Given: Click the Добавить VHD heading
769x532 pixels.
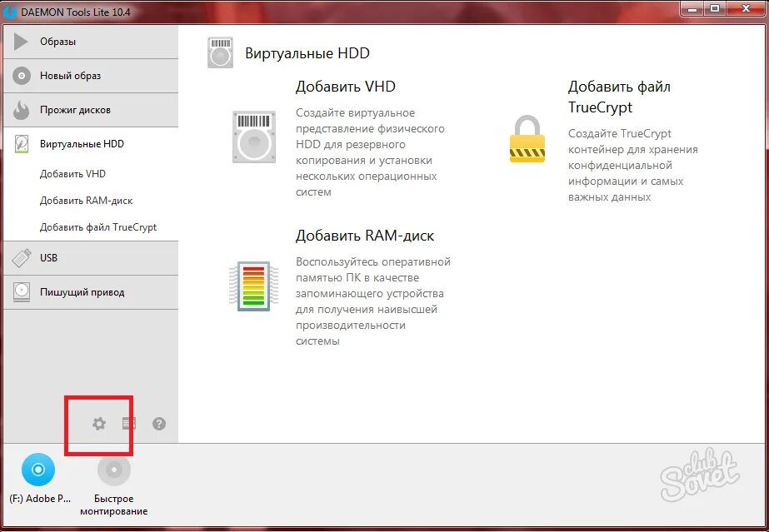Looking at the screenshot, I should click(345, 87).
